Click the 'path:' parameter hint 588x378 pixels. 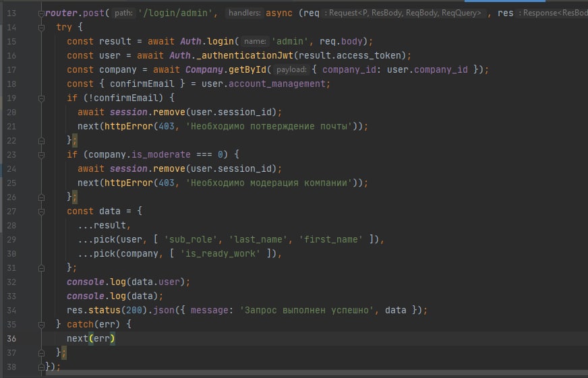click(x=123, y=13)
